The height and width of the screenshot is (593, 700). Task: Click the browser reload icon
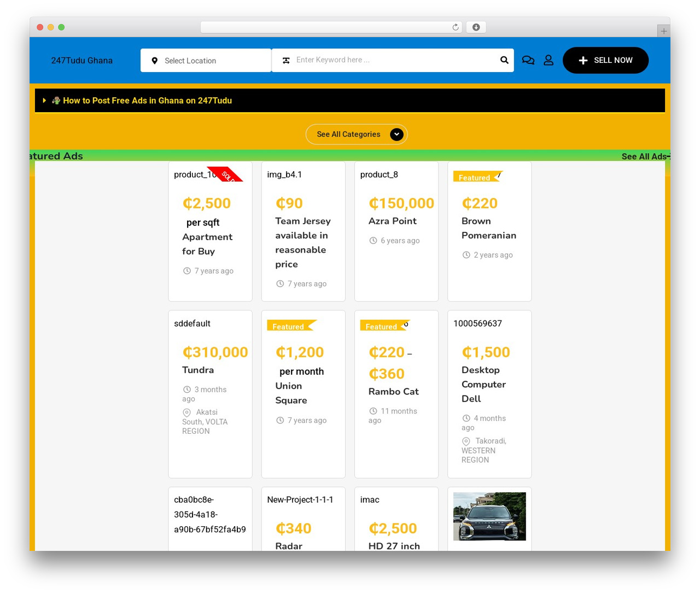[x=456, y=27]
